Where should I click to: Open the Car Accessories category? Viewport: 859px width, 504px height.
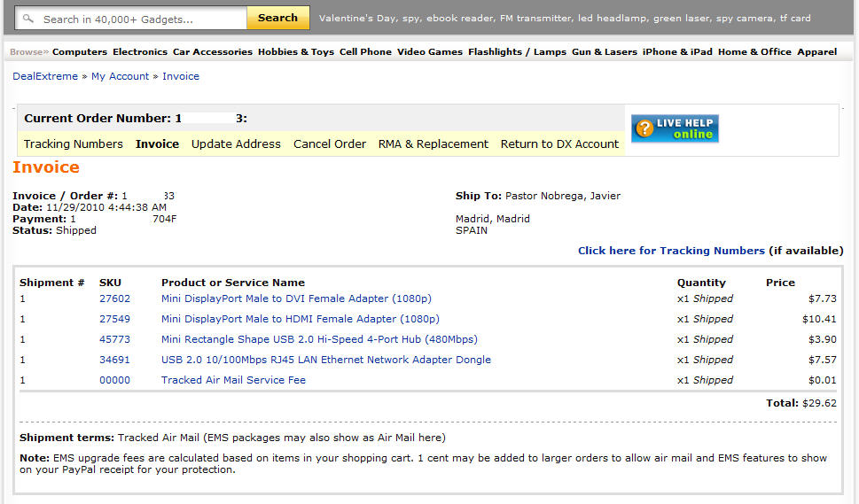click(213, 52)
